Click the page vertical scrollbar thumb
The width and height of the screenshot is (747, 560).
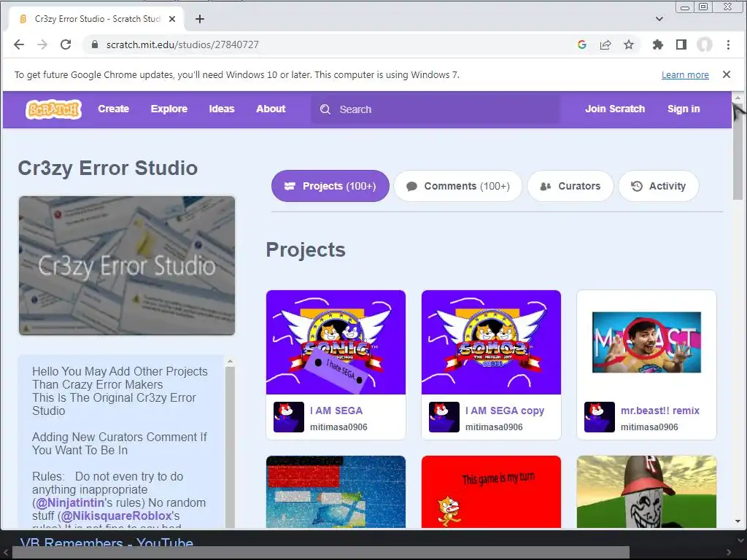point(738,152)
